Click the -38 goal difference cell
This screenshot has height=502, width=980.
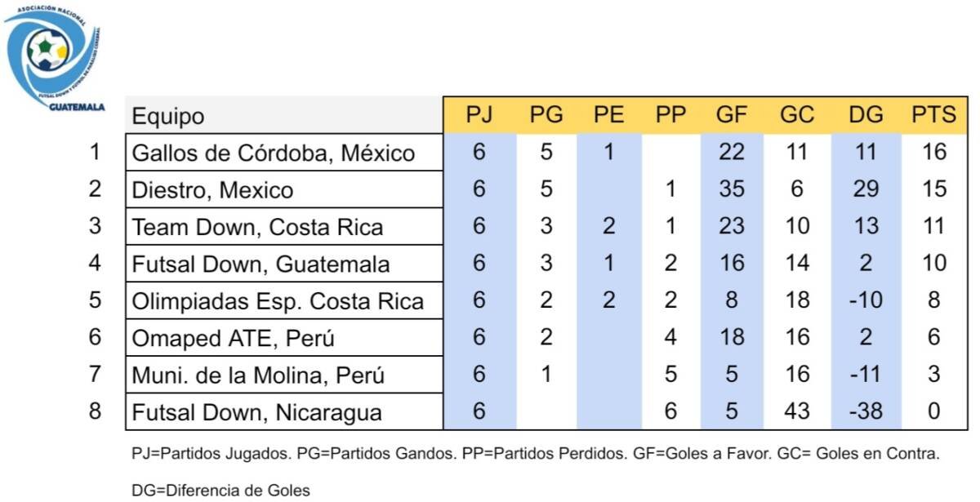point(866,411)
